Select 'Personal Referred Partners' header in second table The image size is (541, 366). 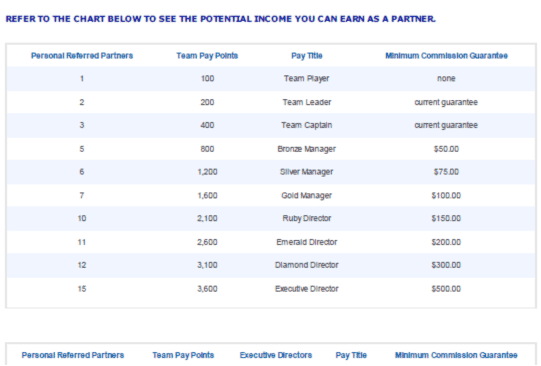[x=73, y=355]
